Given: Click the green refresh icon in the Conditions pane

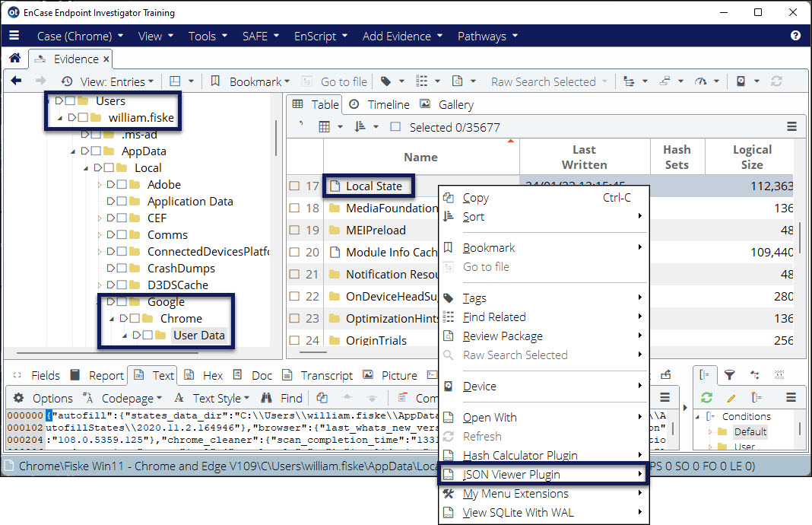Looking at the screenshot, I should coord(706,397).
